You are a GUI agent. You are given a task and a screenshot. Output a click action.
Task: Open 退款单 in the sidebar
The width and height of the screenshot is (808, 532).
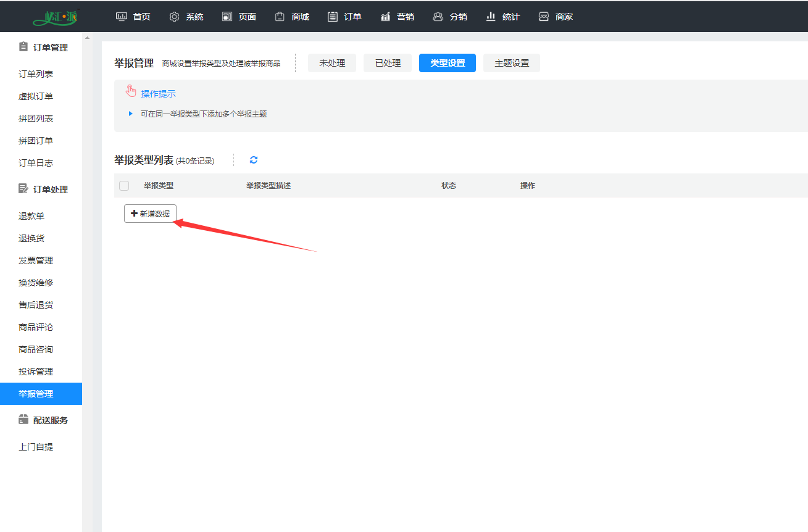31,216
